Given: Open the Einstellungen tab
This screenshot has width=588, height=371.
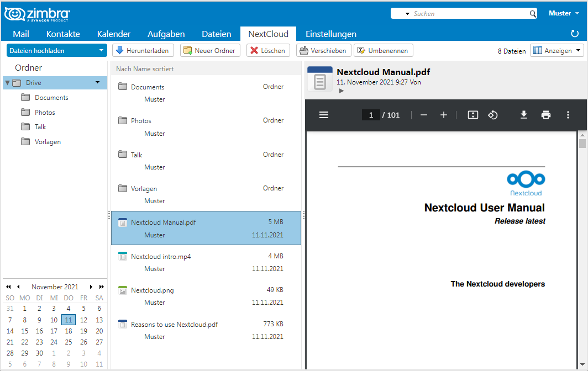Looking at the screenshot, I should pos(330,34).
